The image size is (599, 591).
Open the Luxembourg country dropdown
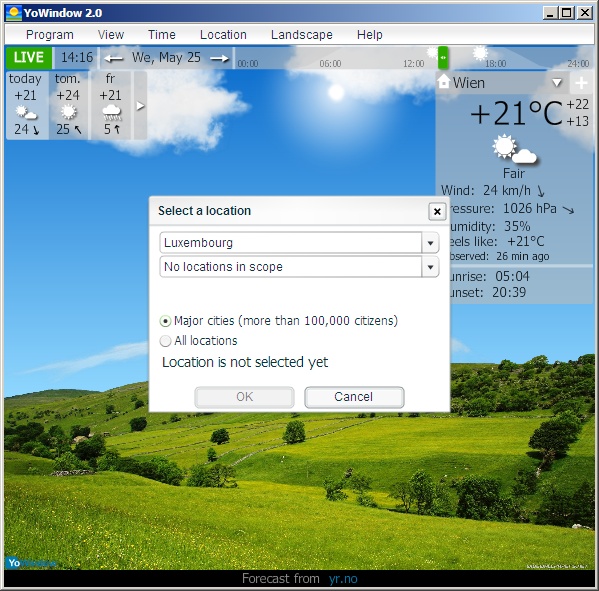click(x=430, y=243)
